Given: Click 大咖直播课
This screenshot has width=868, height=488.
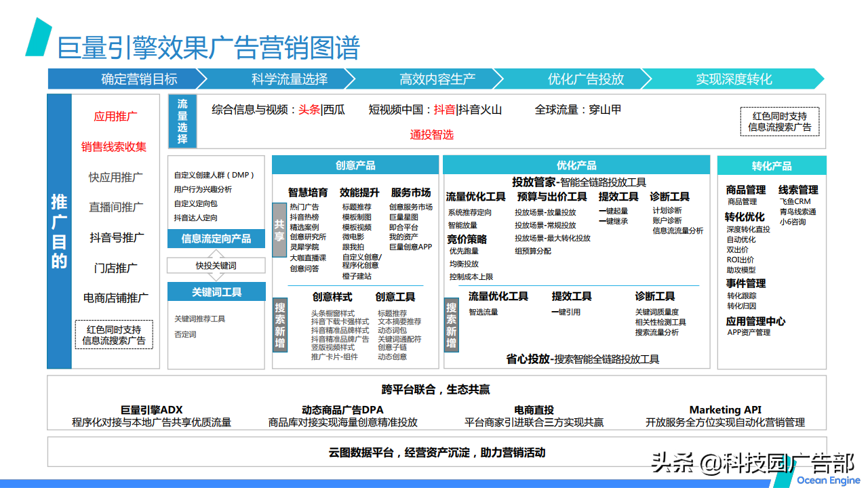Looking at the screenshot, I should click(x=308, y=258).
